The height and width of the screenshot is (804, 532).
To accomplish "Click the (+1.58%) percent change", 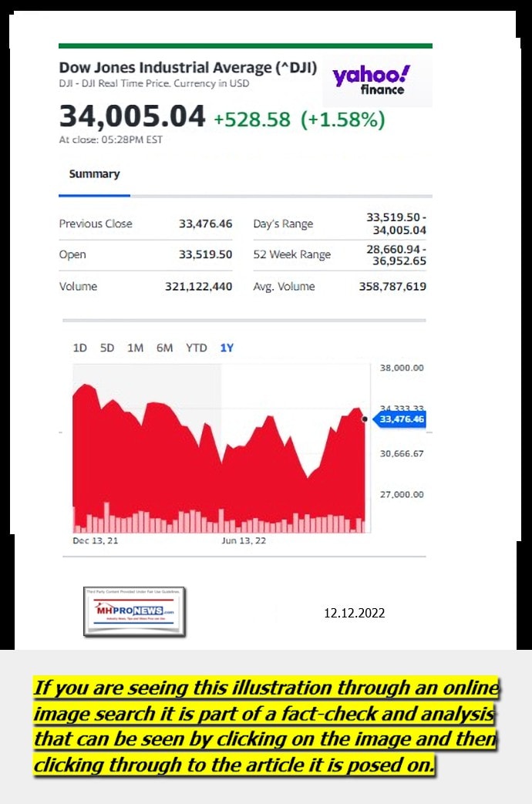I will [342, 119].
